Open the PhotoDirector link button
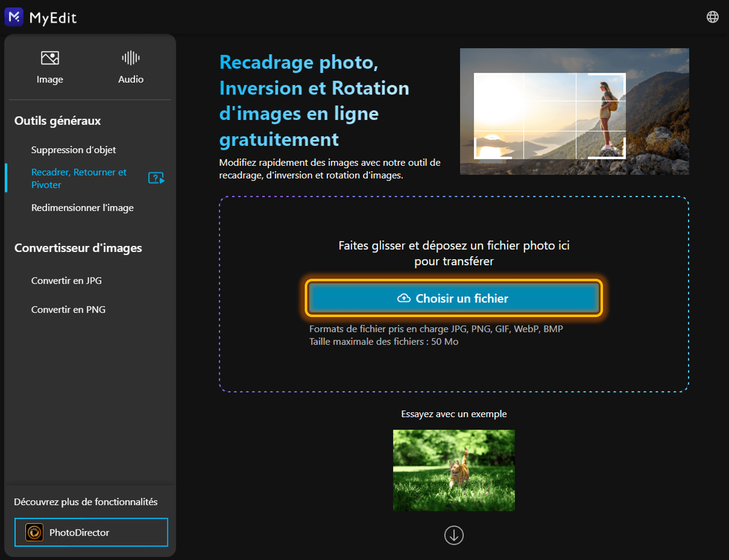Screen dimensions: 729x560 [91, 532]
